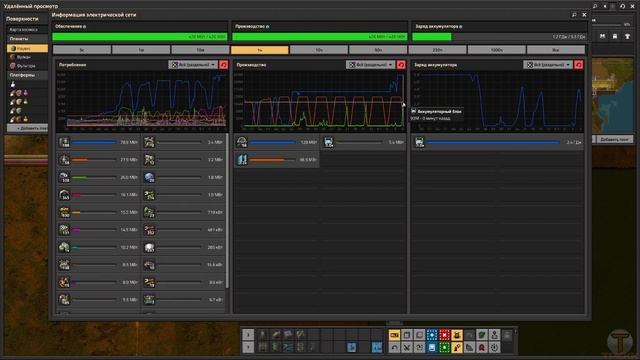Switch to the 1000h time range tab

(x=496, y=50)
